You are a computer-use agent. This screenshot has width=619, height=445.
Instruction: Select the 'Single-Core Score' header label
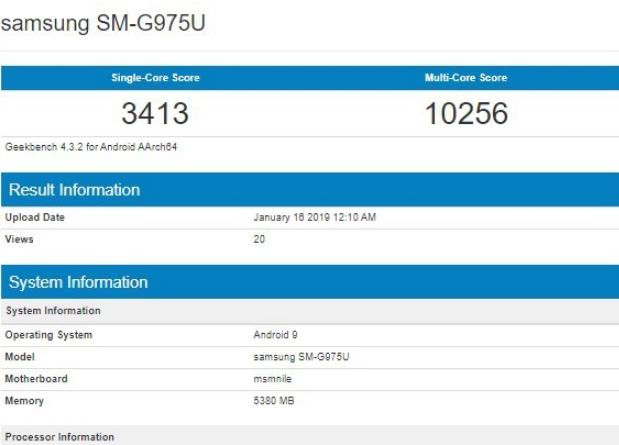(156, 77)
